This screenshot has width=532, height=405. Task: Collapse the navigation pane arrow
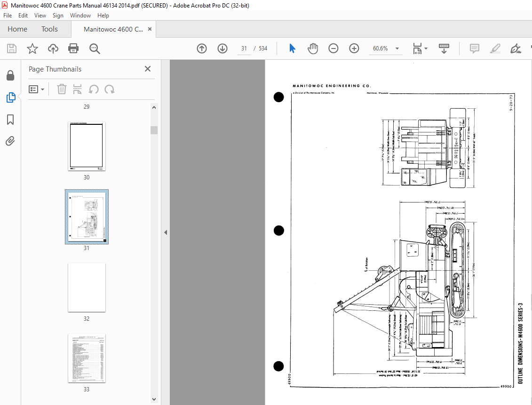tap(166, 232)
